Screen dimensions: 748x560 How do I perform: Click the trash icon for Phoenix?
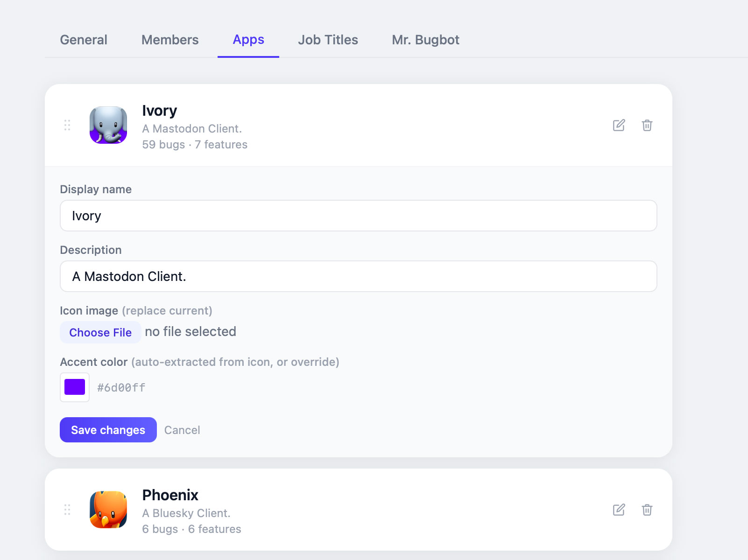647,510
